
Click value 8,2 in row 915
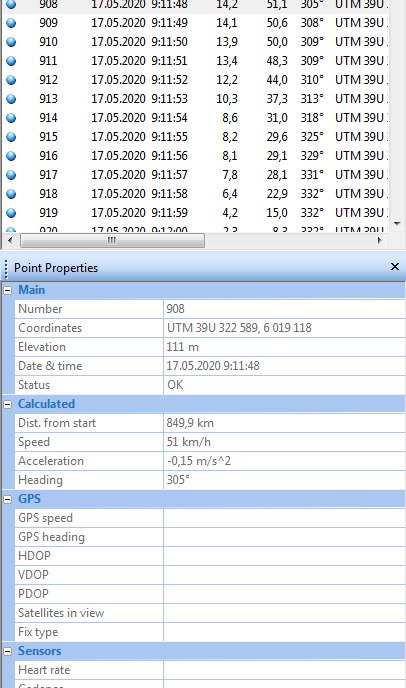point(230,137)
